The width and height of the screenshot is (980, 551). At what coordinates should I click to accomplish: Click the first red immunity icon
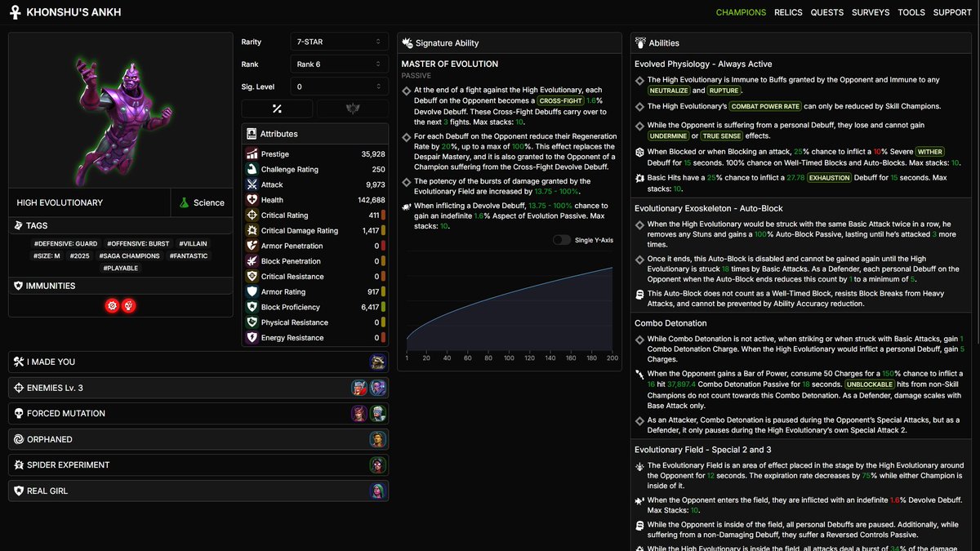coord(113,305)
